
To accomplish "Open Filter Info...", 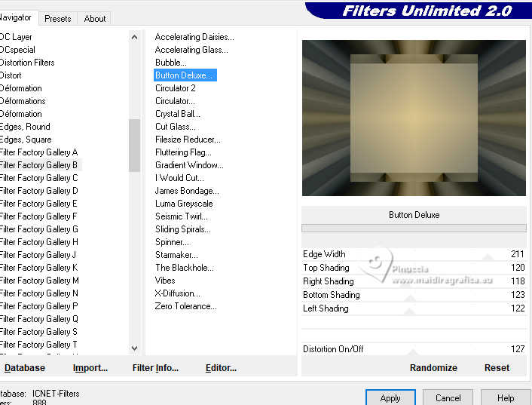I will tap(155, 367).
